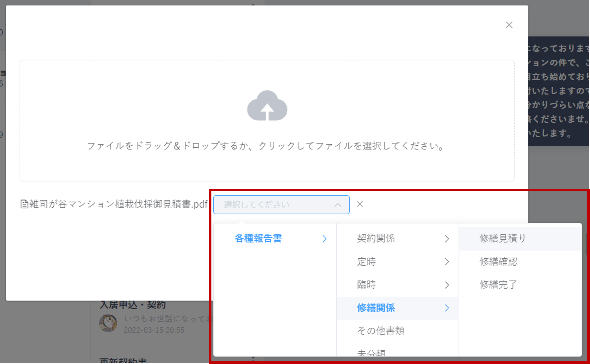Screen dimensions: 590x364
Task: Select 各種報告書 in the cascade menu
Action: coord(258,238)
